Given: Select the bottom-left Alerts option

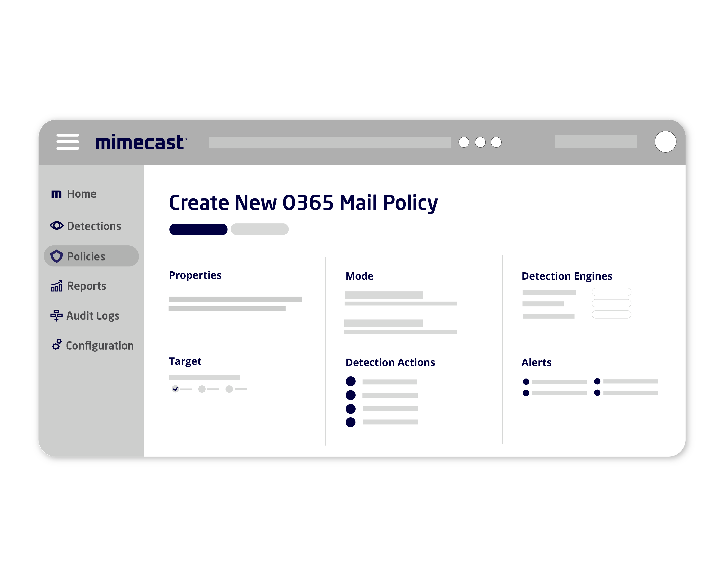Looking at the screenshot, I should click(526, 393).
